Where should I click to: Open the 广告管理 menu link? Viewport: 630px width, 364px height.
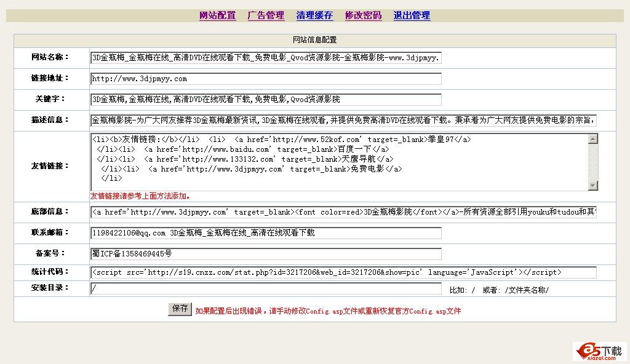click(x=266, y=15)
